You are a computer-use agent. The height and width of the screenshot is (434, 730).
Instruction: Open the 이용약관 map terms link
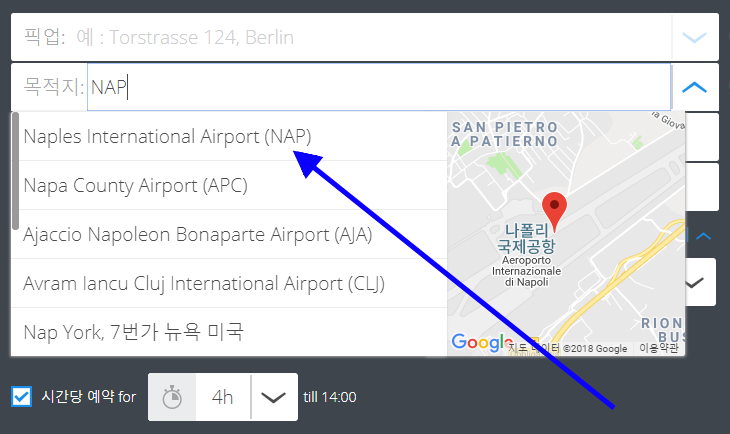(659, 348)
